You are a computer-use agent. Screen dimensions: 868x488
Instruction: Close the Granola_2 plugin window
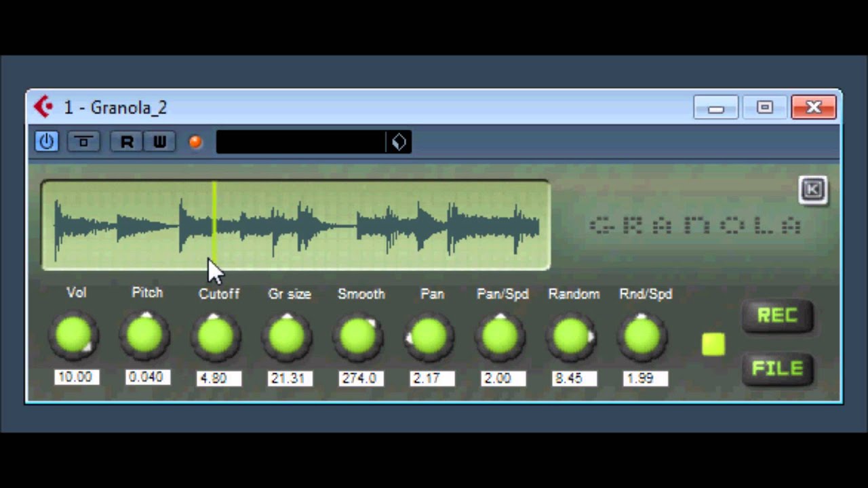click(x=814, y=108)
